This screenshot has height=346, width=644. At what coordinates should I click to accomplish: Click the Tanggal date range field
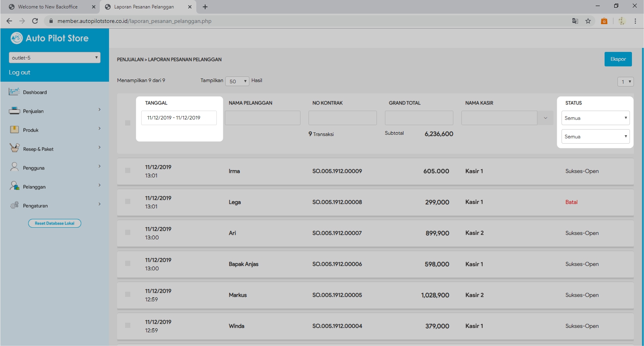179,118
